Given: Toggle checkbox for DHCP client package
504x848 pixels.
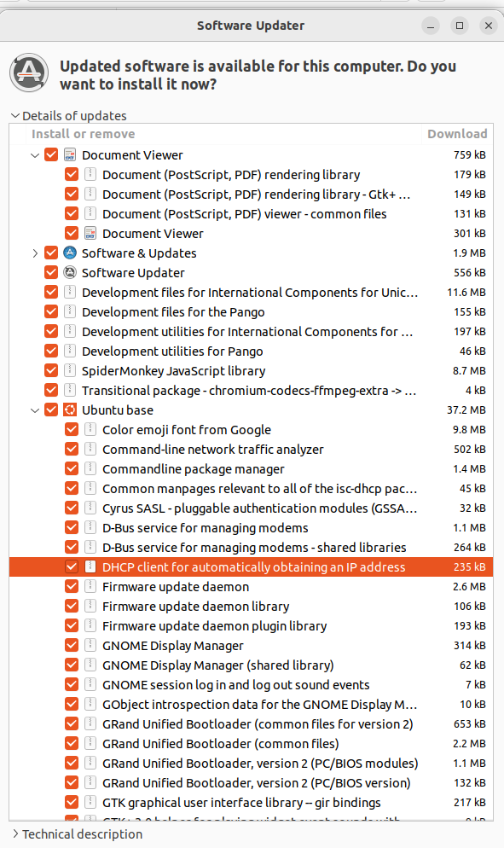Looking at the screenshot, I should click(x=72, y=566).
